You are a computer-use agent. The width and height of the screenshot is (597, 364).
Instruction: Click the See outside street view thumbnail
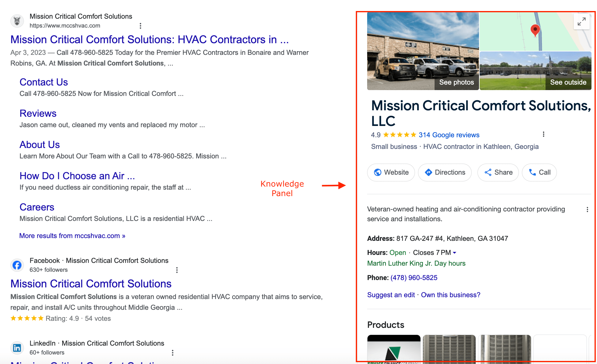tap(535, 71)
